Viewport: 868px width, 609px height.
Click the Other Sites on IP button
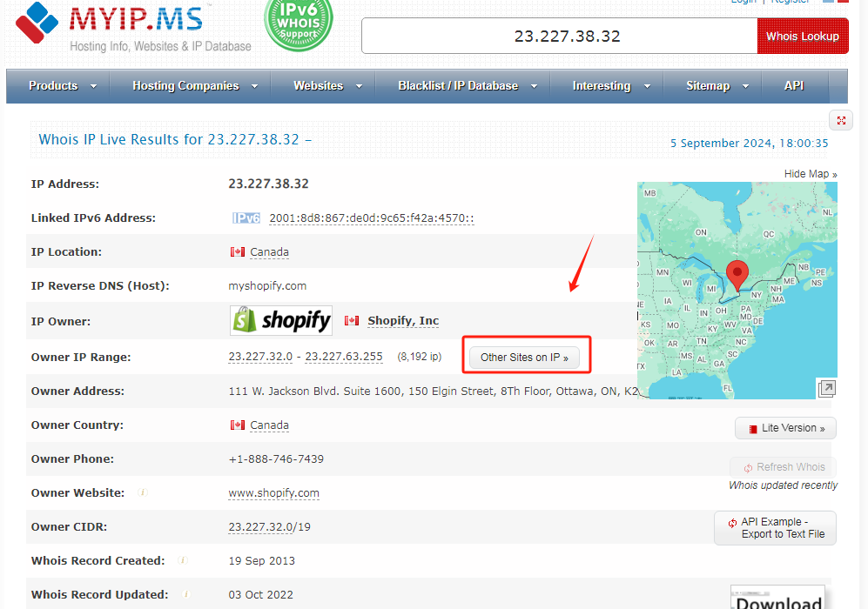coord(525,358)
